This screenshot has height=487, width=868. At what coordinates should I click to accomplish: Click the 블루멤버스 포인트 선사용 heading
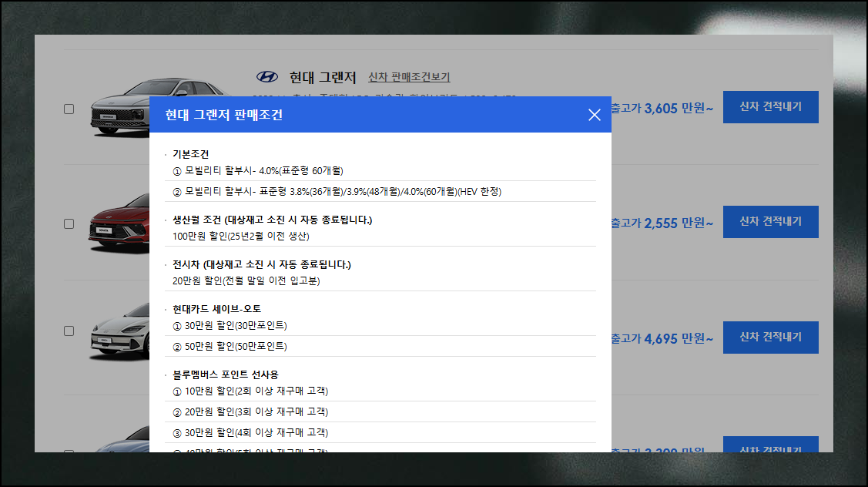tap(226, 374)
